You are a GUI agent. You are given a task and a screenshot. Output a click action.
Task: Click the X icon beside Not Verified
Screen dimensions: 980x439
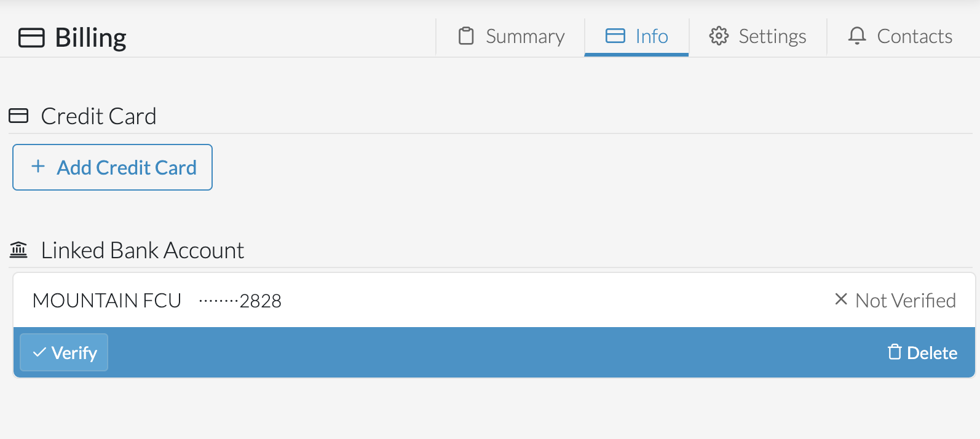click(842, 299)
